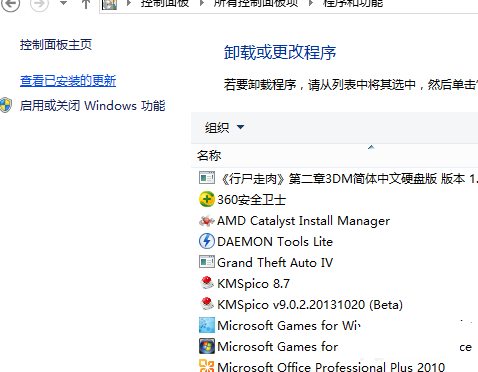
Task: Click the DAEMON Tools Lite lightning icon
Action: [x=207, y=241]
